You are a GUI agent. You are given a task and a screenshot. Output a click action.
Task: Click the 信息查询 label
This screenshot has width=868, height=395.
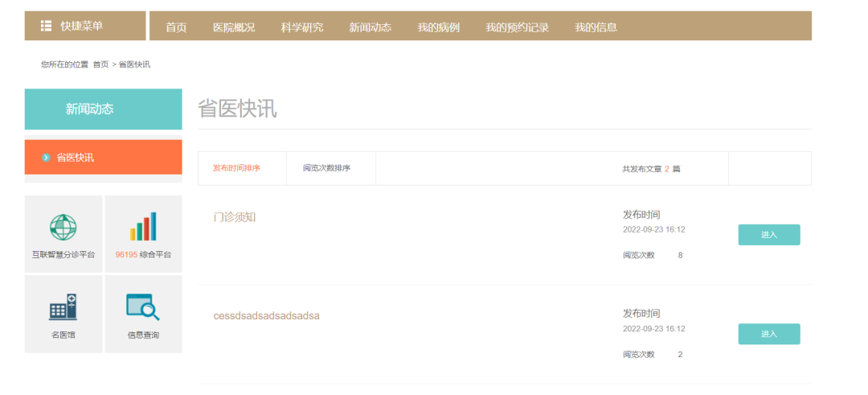(143, 335)
